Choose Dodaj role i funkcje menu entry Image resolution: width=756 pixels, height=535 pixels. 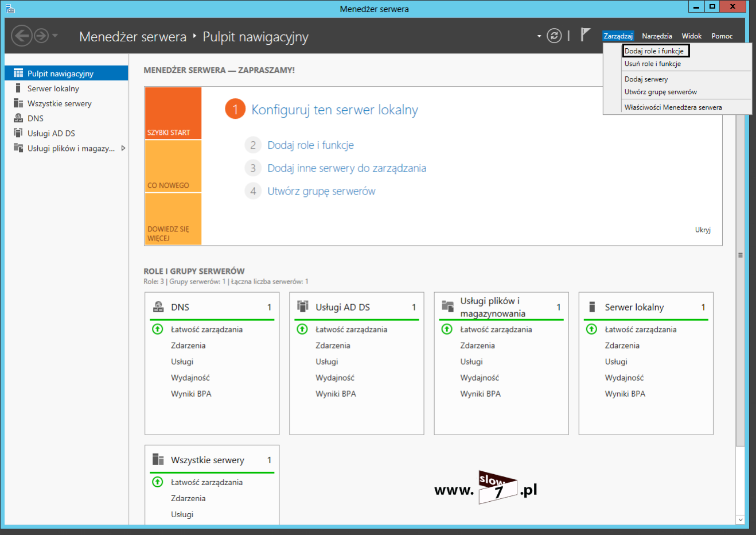click(656, 51)
